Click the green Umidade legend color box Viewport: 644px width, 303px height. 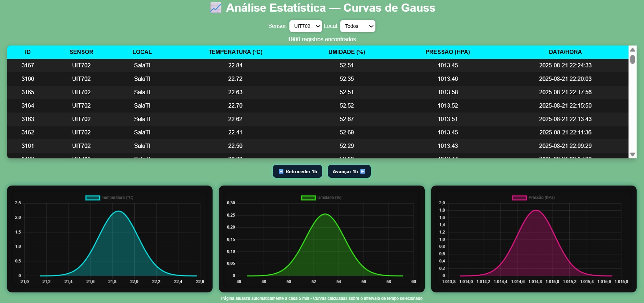click(308, 198)
